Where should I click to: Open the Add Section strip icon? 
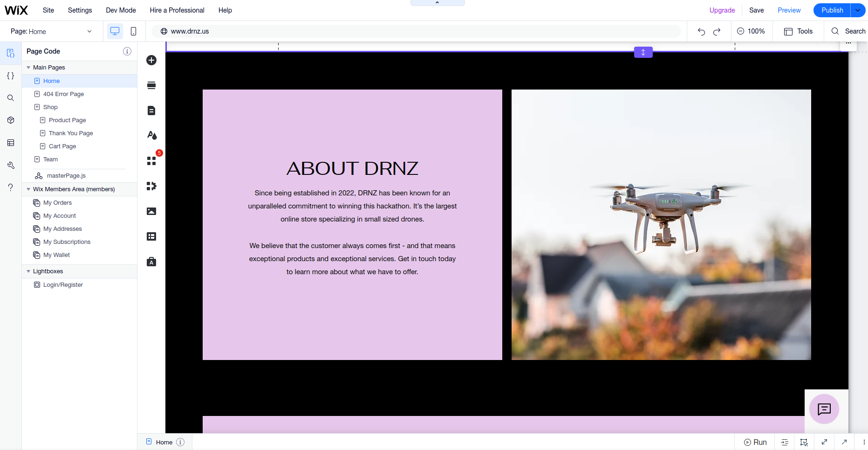pos(151,85)
